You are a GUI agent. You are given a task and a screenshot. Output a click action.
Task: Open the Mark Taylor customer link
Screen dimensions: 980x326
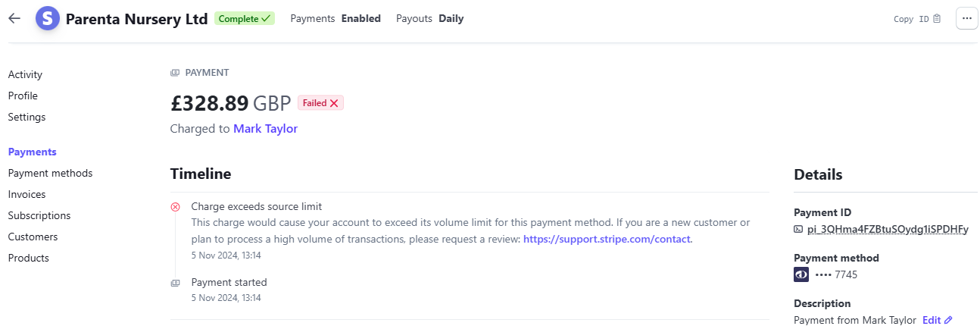tap(265, 129)
